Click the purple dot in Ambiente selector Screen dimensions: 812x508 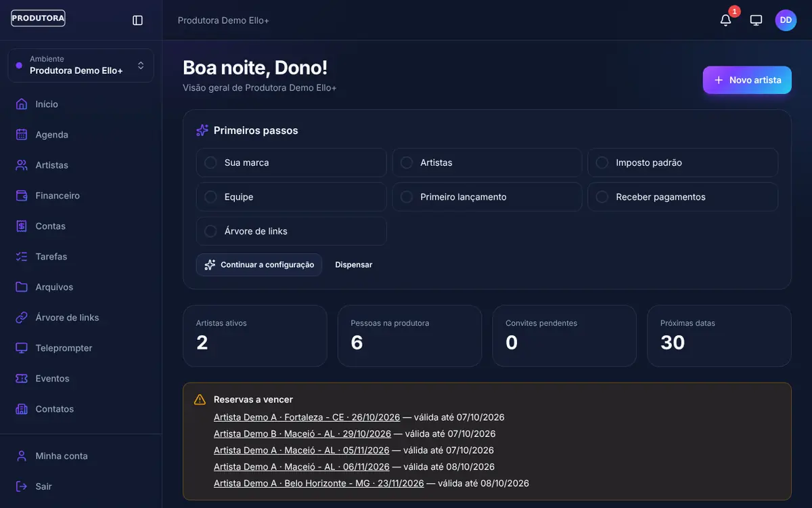19,65
